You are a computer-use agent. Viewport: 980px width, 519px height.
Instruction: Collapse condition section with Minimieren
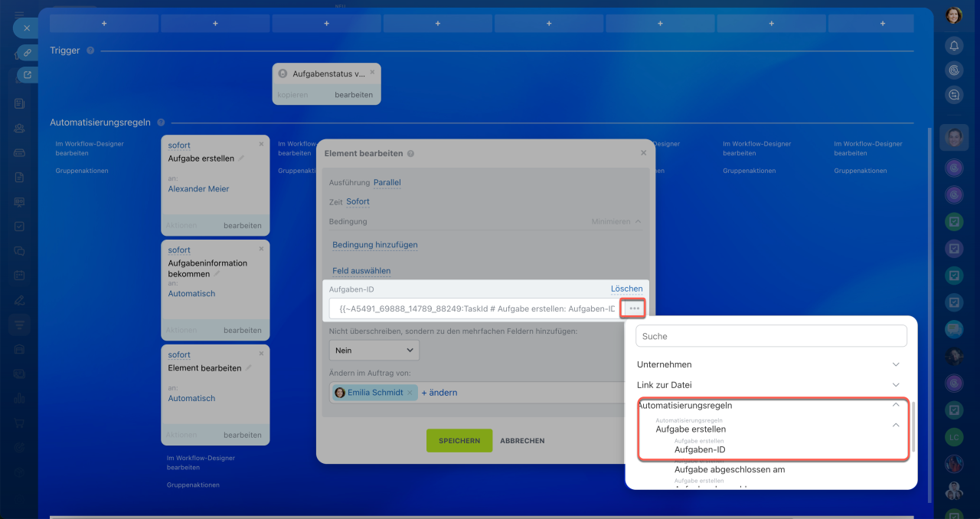tap(616, 221)
